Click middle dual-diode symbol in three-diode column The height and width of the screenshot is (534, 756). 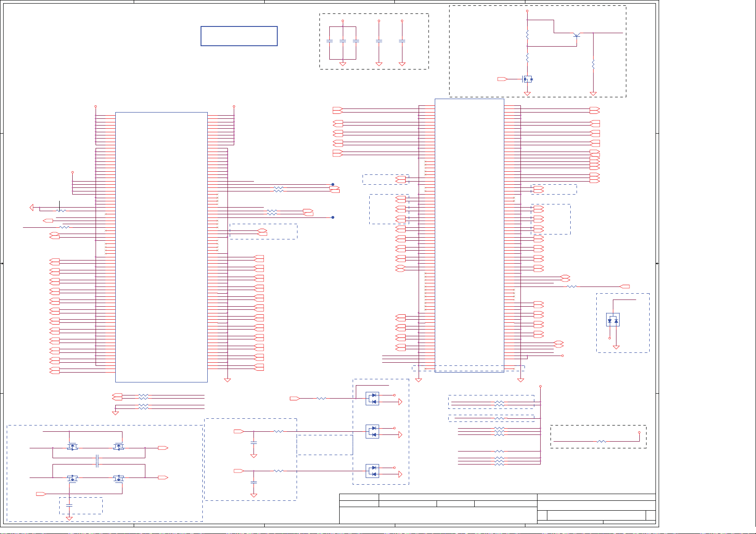pos(372,431)
